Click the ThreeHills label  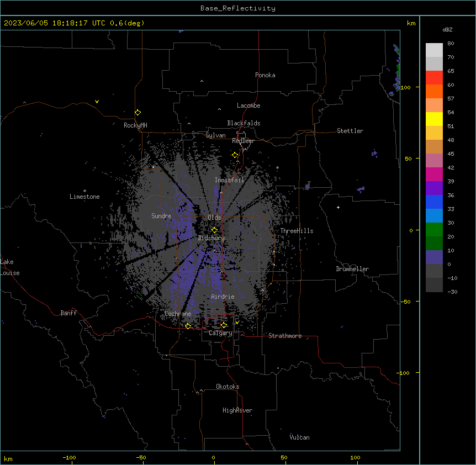coord(297,231)
